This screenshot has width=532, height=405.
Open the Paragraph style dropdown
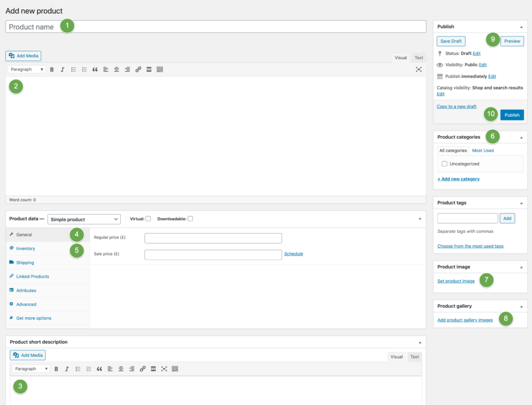click(26, 69)
